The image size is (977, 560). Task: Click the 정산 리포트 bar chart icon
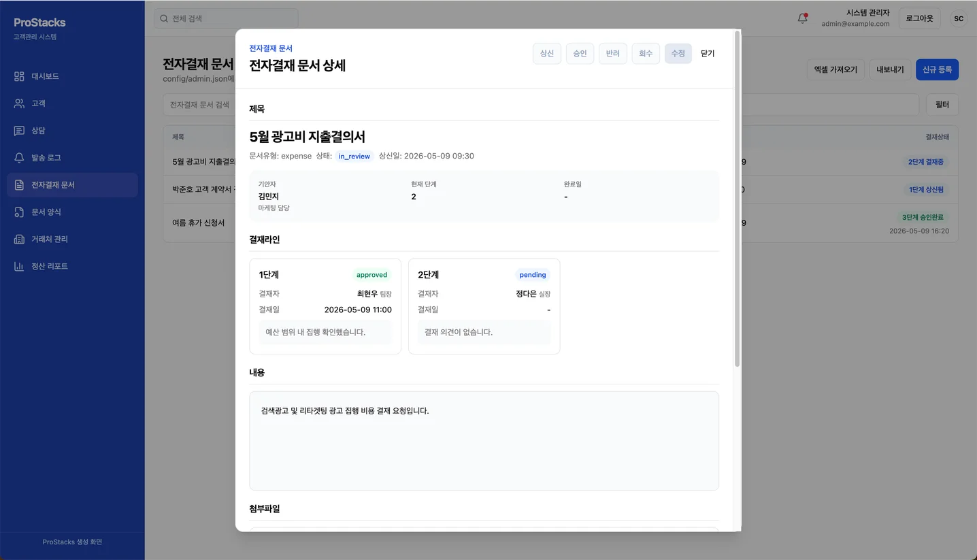(19, 267)
